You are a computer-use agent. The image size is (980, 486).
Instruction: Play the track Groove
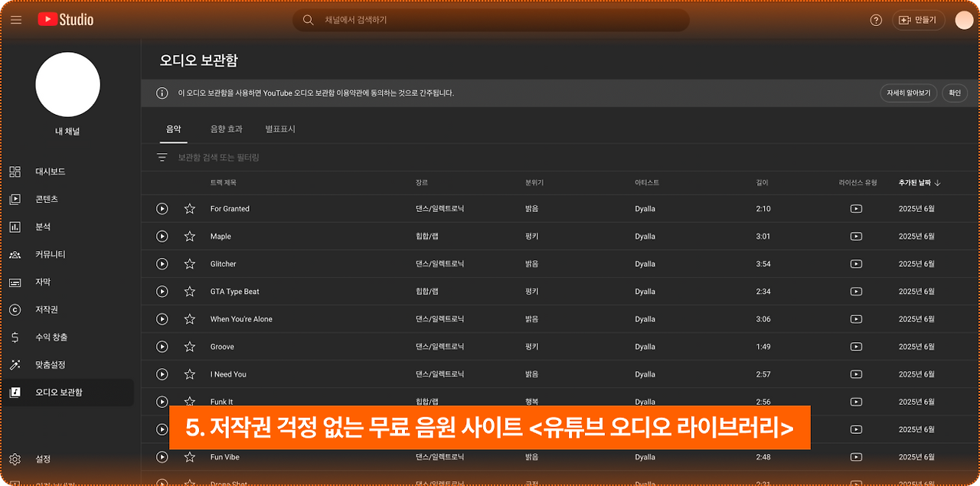tap(162, 347)
